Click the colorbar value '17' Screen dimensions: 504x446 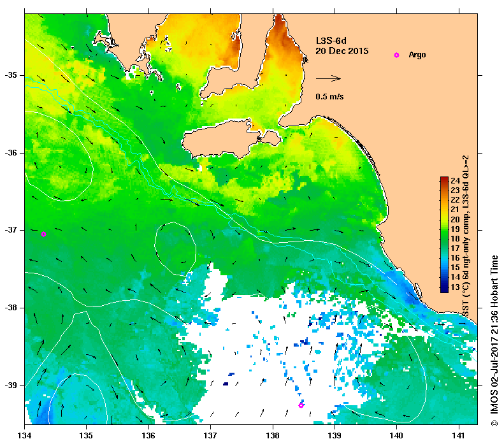pos(455,248)
